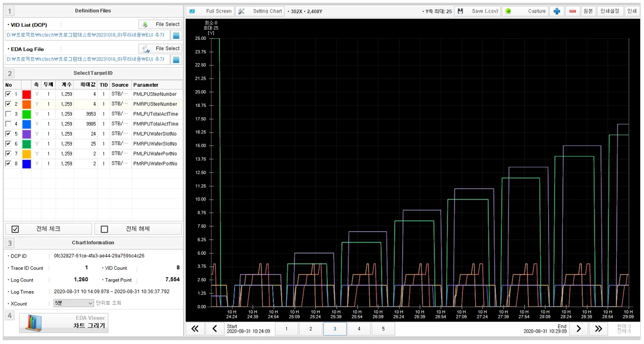Click the dark blue swatch of row 8

[26, 164]
